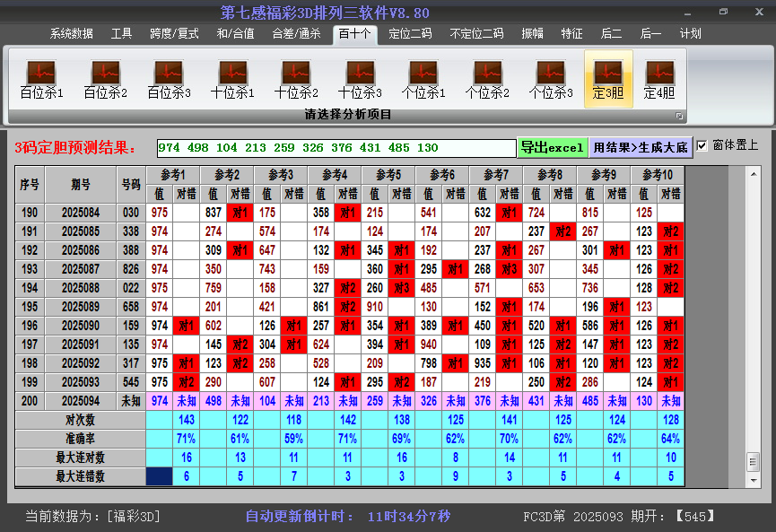The width and height of the screenshot is (776, 532).
Task: Click the dark blue selected cell in 最大连错数 row
Action: [x=160, y=476]
